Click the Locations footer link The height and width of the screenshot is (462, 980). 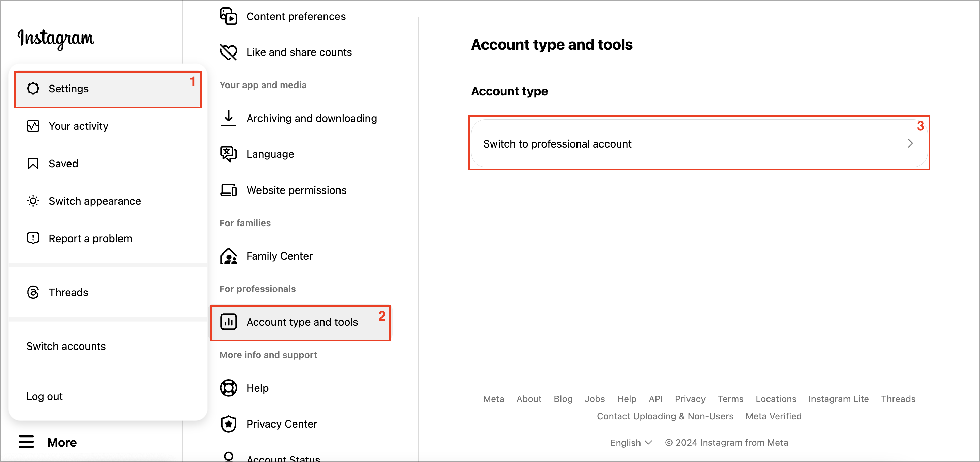[776, 399]
